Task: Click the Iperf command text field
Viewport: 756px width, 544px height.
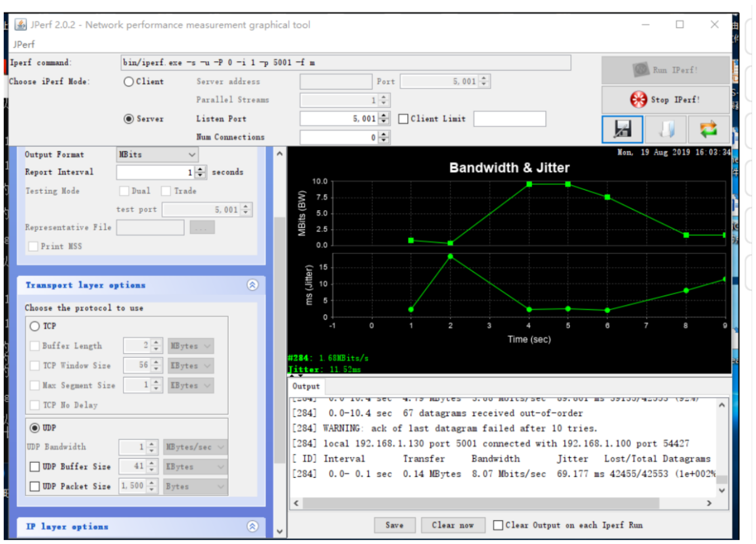Action: coord(346,63)
